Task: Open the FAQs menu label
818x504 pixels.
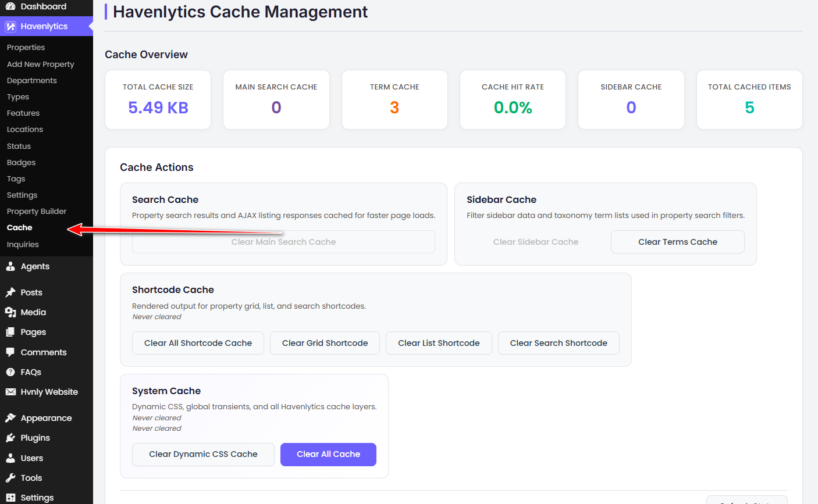Action: (31, 372)
